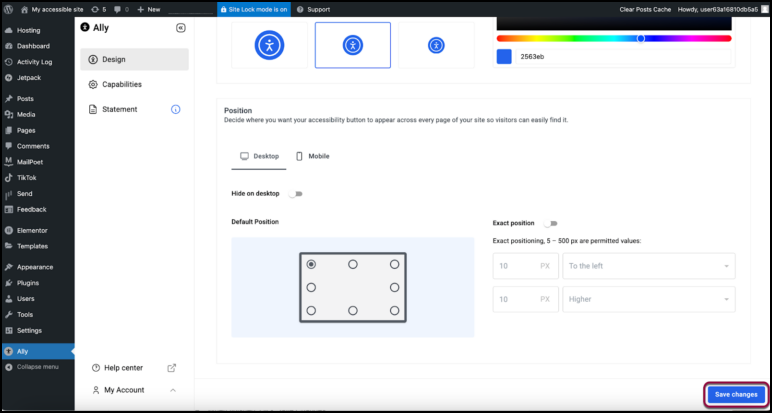Viewport: 772px width, 413px height.
Task: Open Help center external link icon
Action: tap(171, 368)
